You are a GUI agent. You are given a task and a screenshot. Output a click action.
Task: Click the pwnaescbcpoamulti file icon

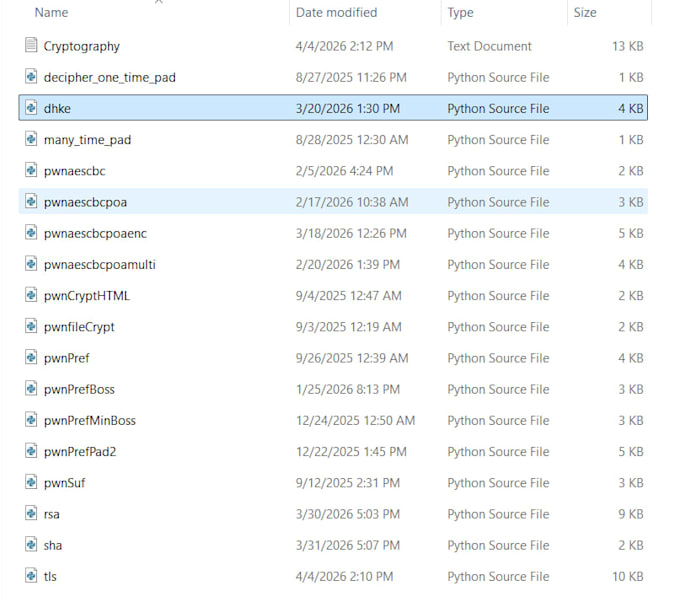click(x=31, y=264)
